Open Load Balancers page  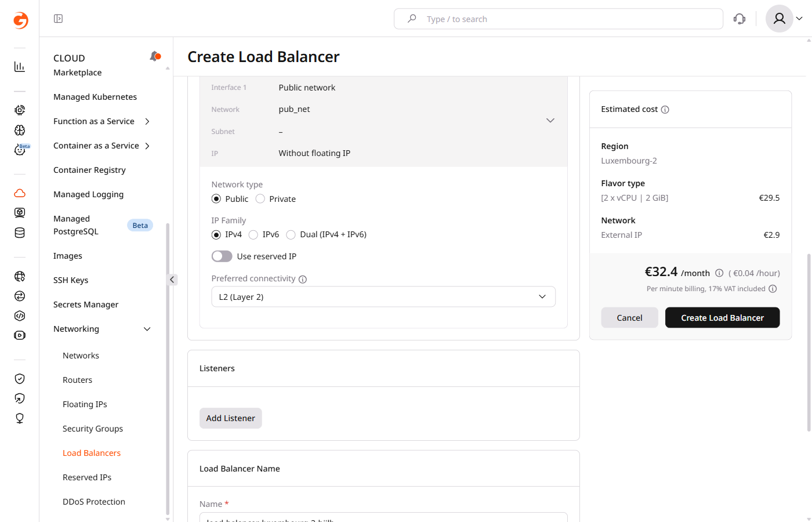pos(92,453)
